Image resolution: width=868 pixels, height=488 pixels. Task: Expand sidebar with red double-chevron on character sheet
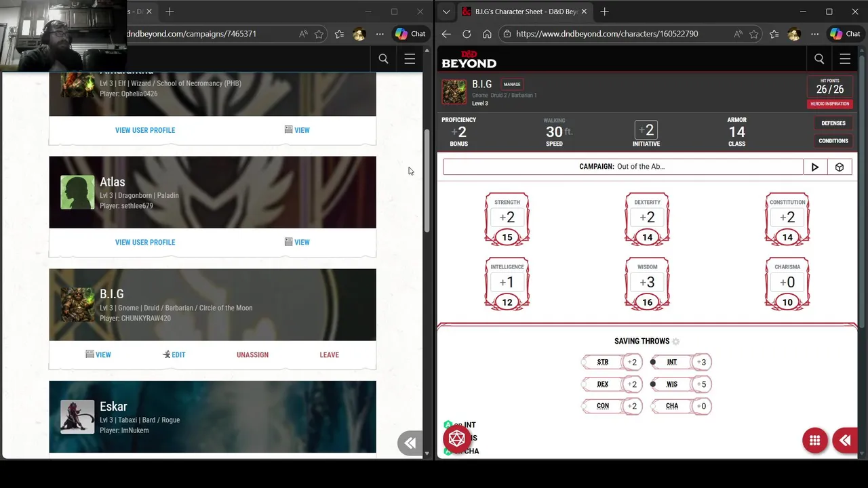point(845,441)
